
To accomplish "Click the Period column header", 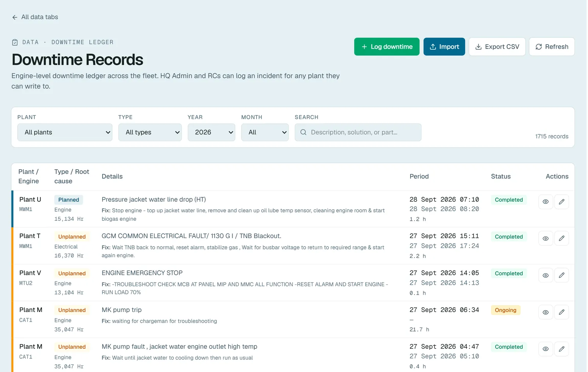I will [x=419, y=176].
